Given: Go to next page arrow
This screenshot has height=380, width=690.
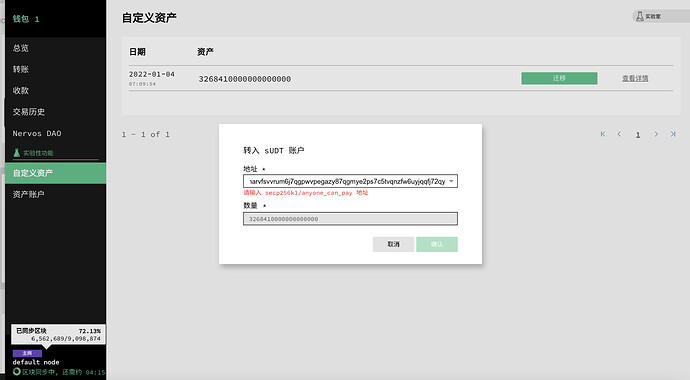Looking at the screenshot, I should tap(656, 134).
